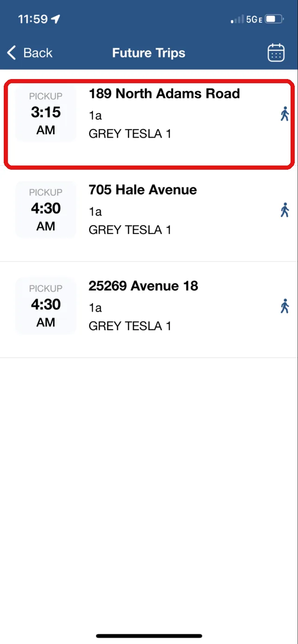Image resolution: width=298 pixels, height=644 pixels.
Task: Tap the cellular signal bars
Action: coord(237,20)
